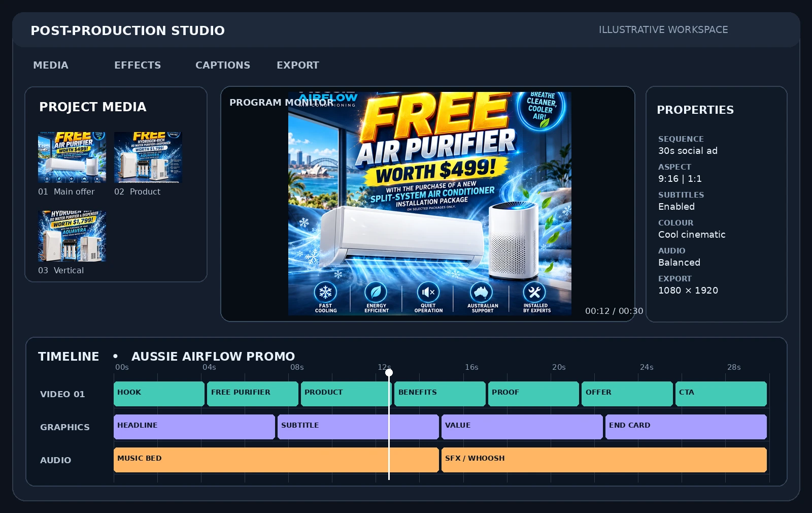Select the HOOK video clip
The width and height of the screenshot is (812, 513).
(x=159, y=394)
